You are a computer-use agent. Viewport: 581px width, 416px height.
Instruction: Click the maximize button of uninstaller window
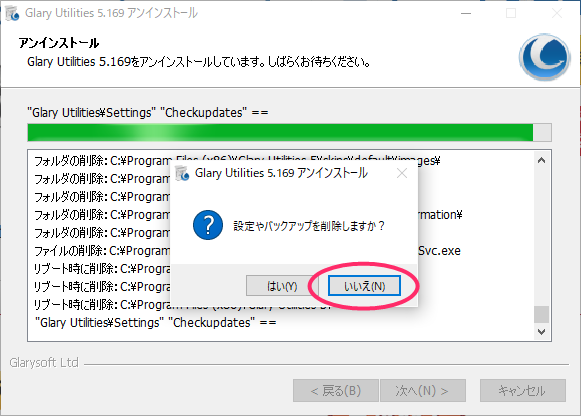click(511, 13)
